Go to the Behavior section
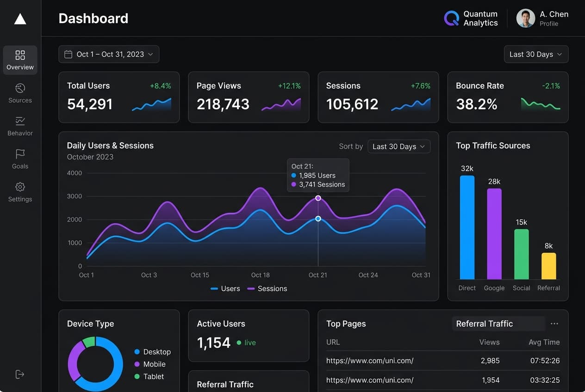The width and height of the screenshot is (585, 392). (20, 126)
